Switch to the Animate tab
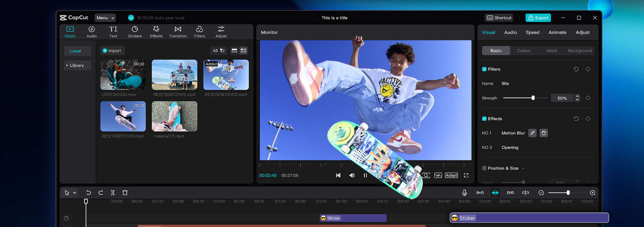This screenshot has height=227, width=644. click(x=557, y=33)
